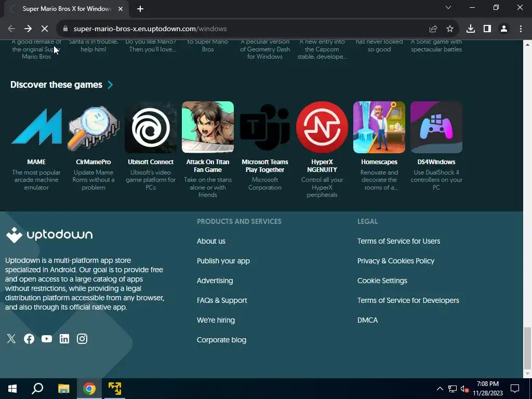Toggle Chrome side panel
Viewport: 532px width, 399px height.
tap(487, 29)
